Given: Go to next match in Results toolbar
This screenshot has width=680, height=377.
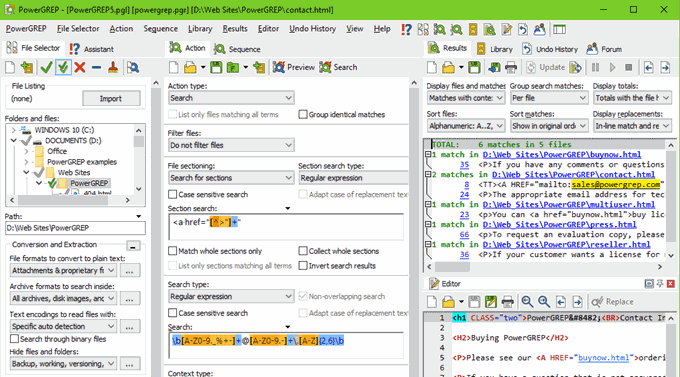Looking at the screenshot, I should point(665,67).
